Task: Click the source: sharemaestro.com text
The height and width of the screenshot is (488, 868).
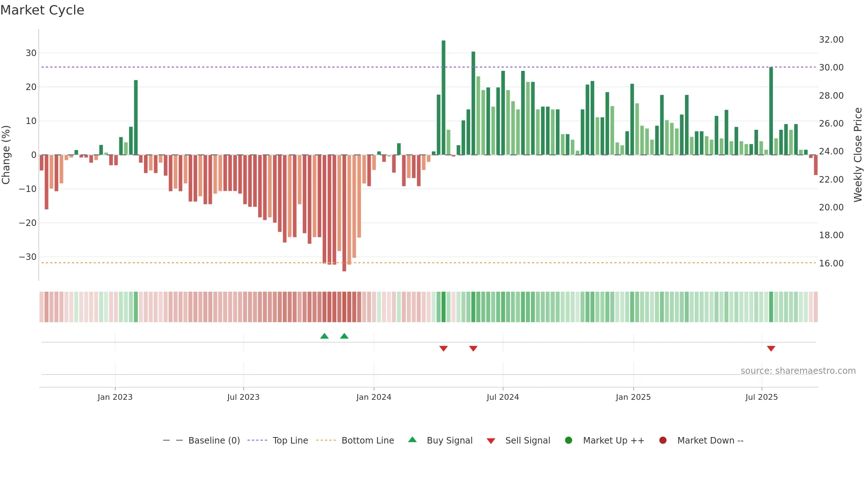Action: tap(798, 371)
